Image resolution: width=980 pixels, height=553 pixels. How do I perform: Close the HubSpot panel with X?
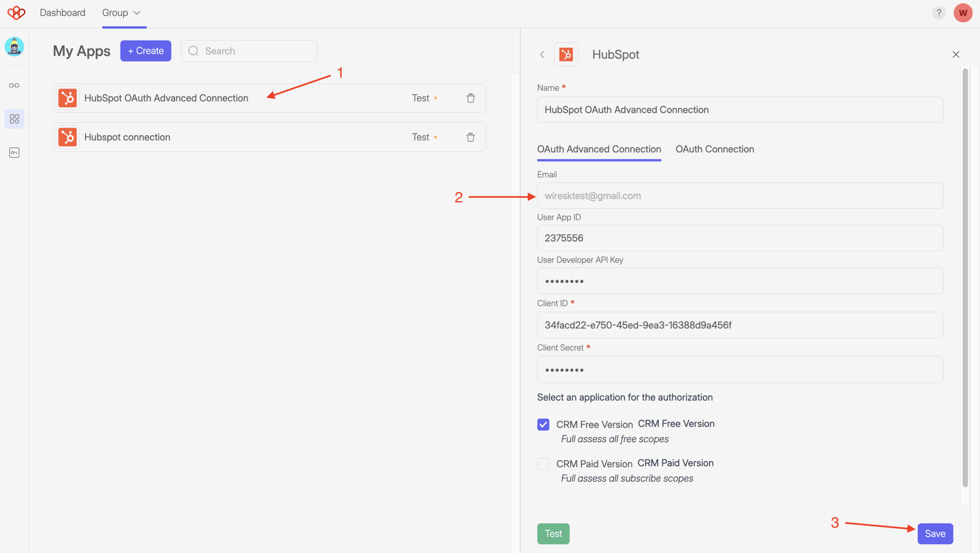[956, 54]
